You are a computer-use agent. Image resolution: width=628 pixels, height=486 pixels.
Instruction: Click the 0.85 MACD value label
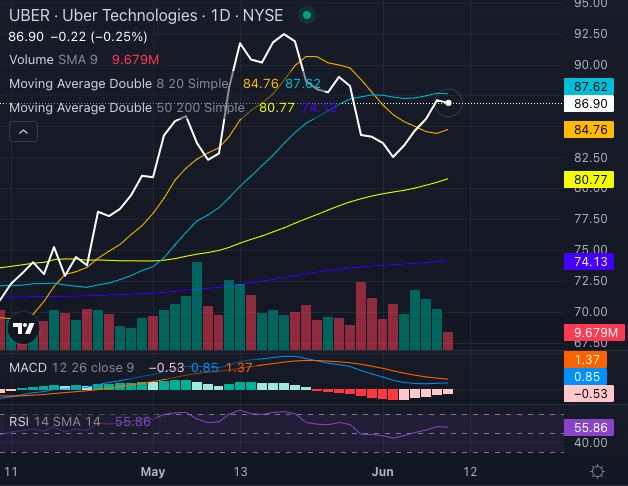coord(585,377)
